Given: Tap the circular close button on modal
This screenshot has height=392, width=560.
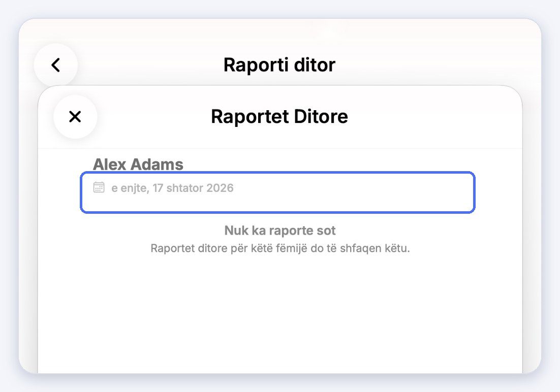Looking at the screenshot, I should tap(75, 117).
